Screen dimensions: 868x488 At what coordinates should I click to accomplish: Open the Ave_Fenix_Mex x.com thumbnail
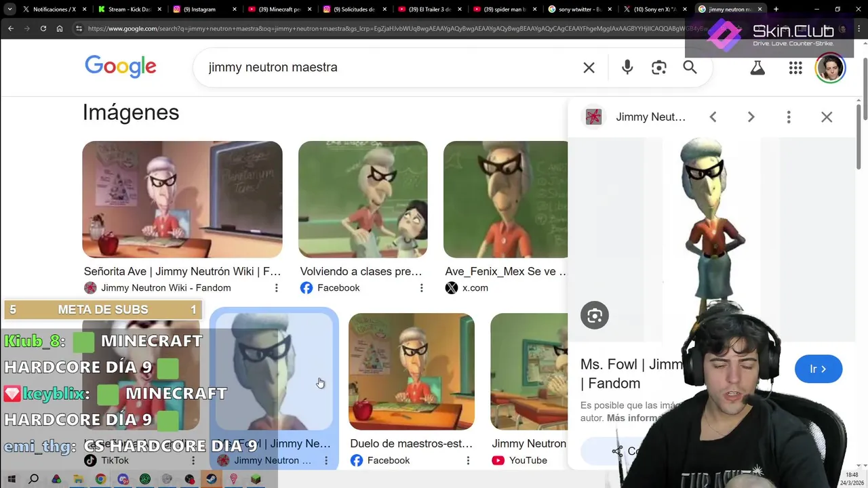505,199
